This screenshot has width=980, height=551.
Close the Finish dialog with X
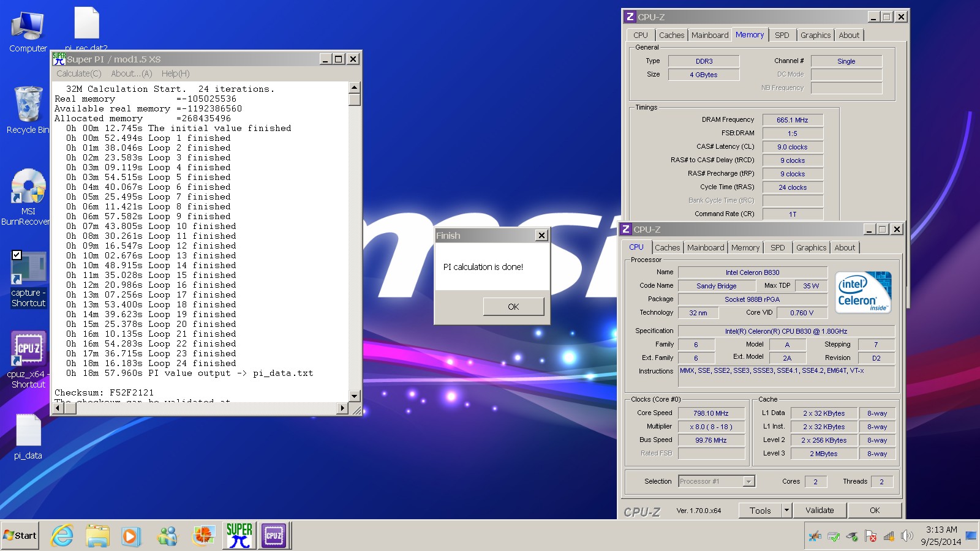point(541,235)
